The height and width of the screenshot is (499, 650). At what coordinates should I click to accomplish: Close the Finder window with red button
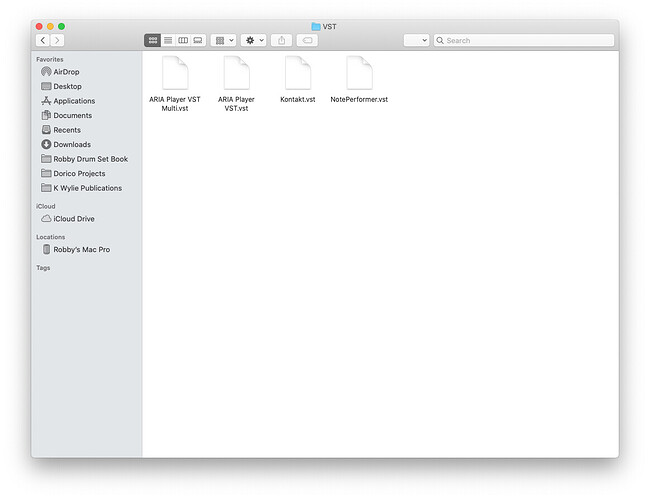(39, 27)
